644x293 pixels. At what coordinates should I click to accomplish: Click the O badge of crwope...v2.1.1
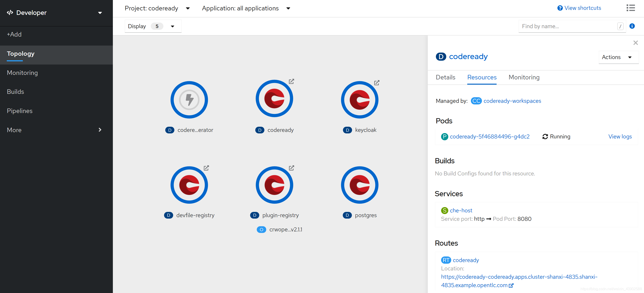pos(261,230)
